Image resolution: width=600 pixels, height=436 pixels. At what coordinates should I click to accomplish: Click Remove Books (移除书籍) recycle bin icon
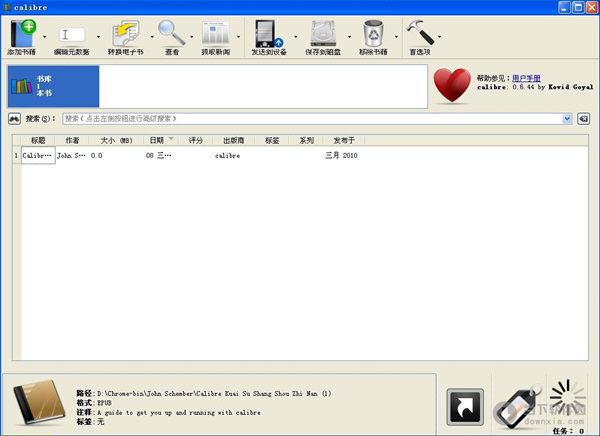coord(374,33)
